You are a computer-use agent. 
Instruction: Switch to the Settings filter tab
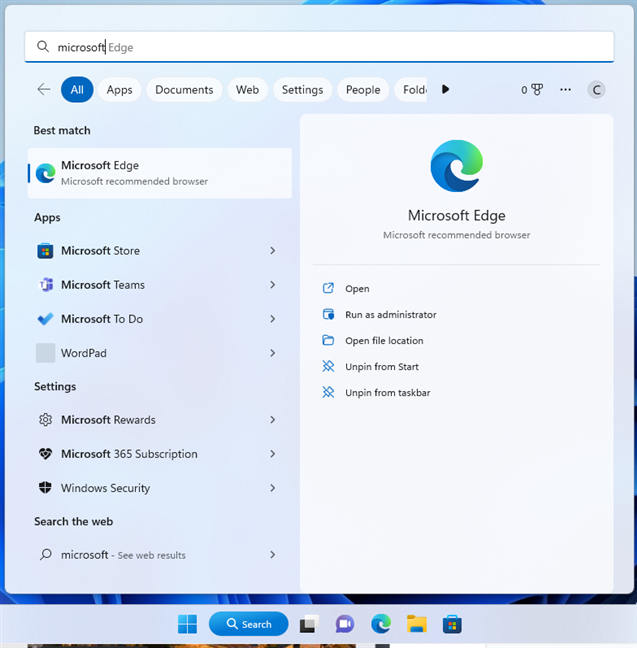[303, 90]
